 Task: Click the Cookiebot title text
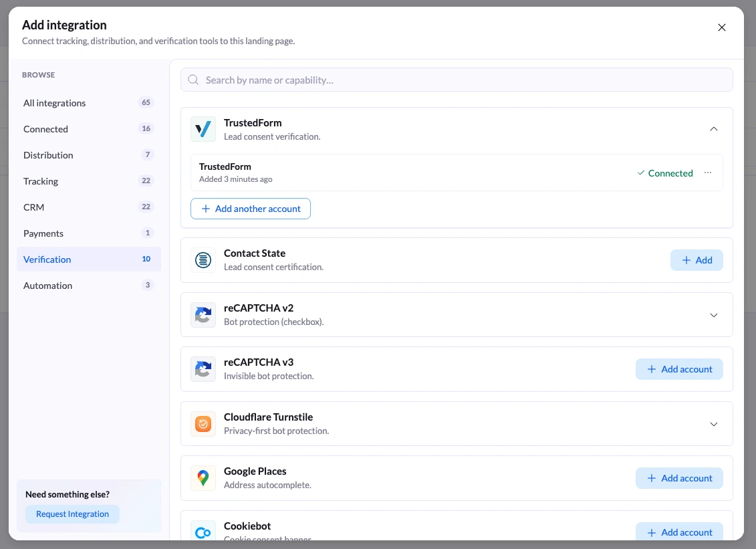coord(247,526)
